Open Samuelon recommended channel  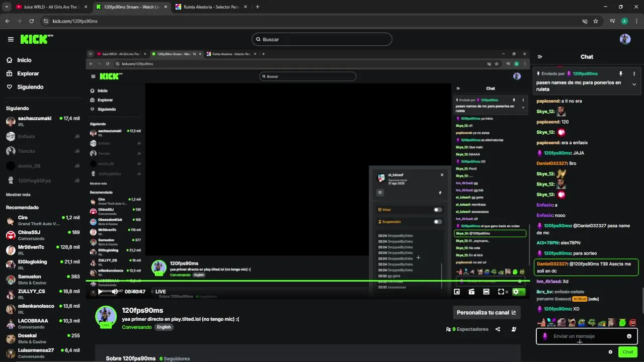coord(43,279)
